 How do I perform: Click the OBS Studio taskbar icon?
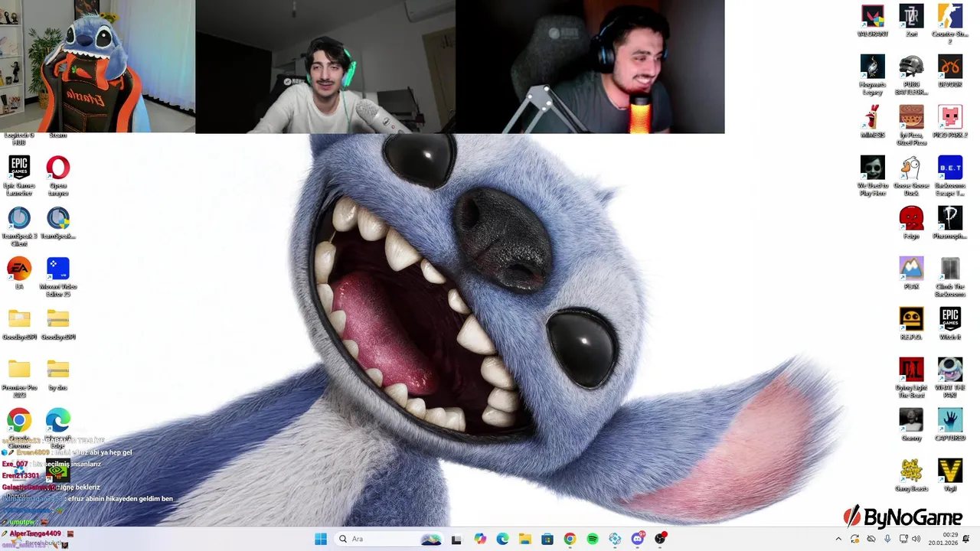pyautogui.click(x=661, y=539)
